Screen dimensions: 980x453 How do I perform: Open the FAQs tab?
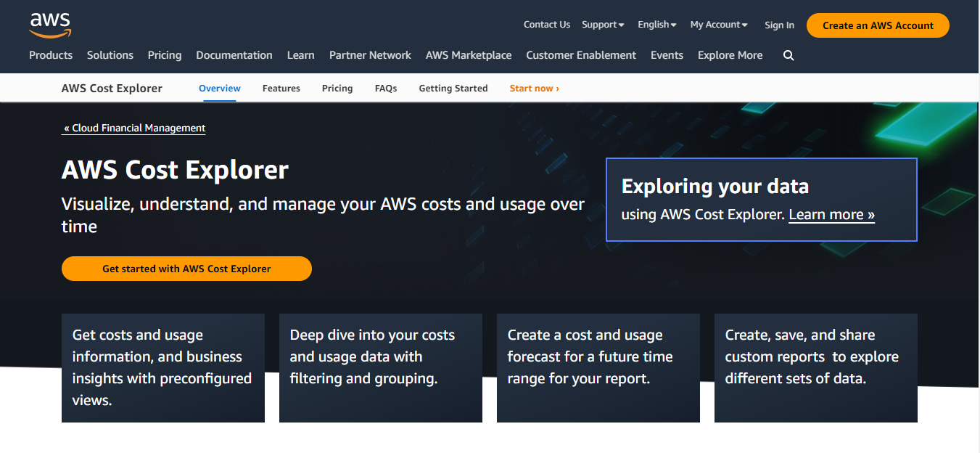386,88
